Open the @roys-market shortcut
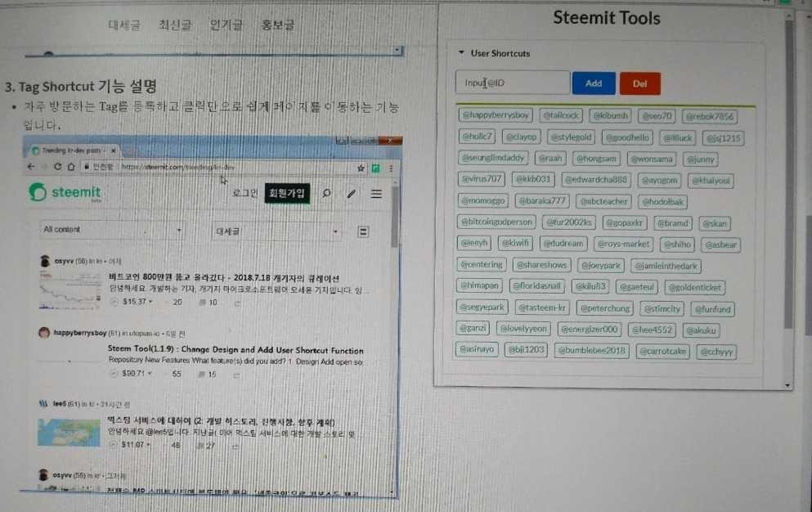The image size is (812, 512). pos(623,244)
